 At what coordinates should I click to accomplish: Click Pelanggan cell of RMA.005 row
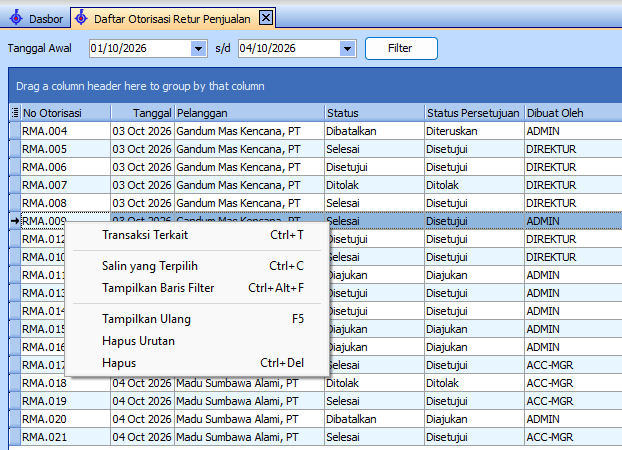250,149
